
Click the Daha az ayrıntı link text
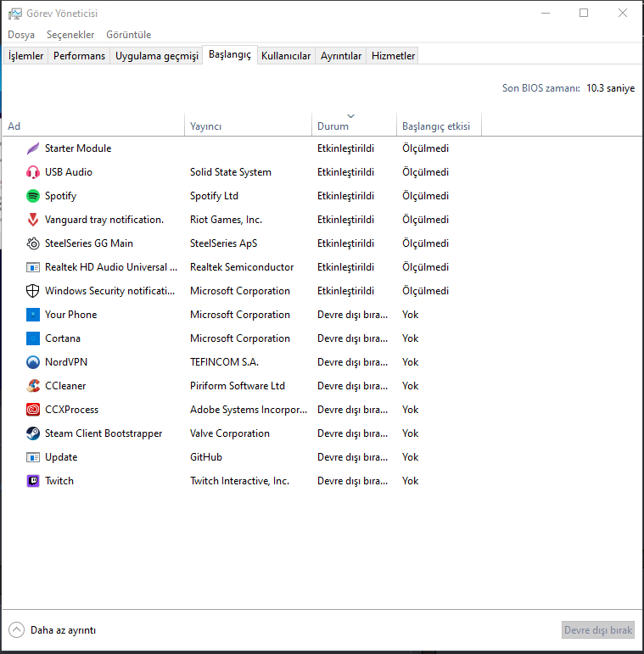[63, 630]
